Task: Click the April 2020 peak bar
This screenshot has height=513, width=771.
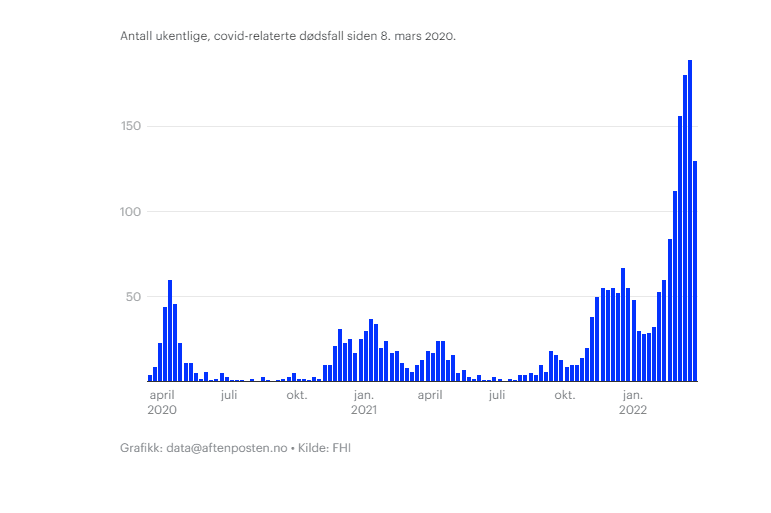Action: (x=170, y=331)
